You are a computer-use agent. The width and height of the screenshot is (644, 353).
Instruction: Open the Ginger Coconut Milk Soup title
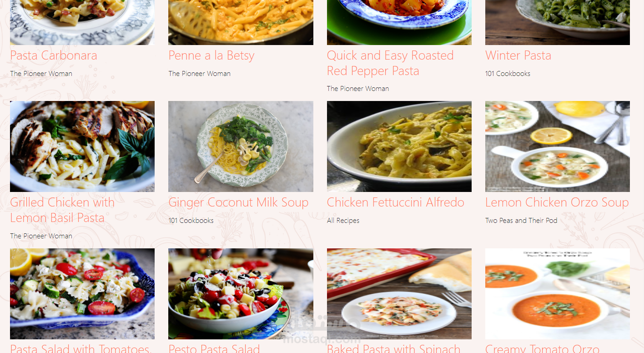238,202
